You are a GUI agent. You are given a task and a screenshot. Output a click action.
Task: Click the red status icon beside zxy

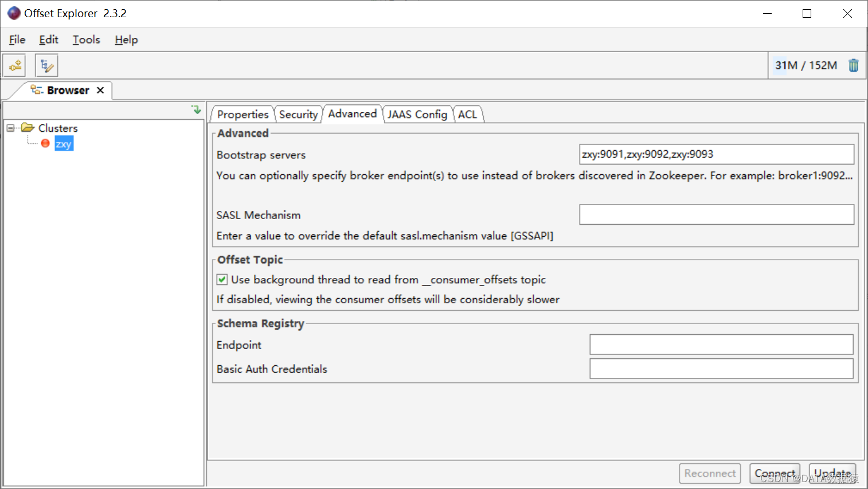pyautogui.click(x=45, y=143)
